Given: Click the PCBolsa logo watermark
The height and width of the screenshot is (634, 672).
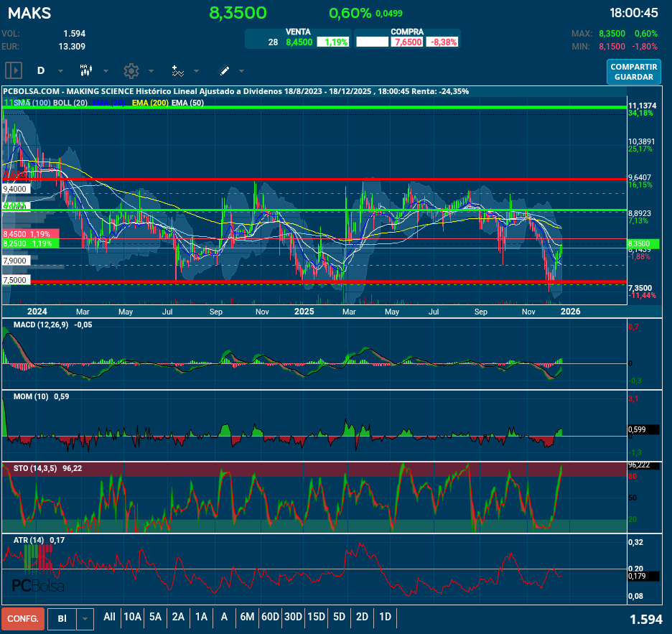Looking at the screenshot, I should (38, 585).
